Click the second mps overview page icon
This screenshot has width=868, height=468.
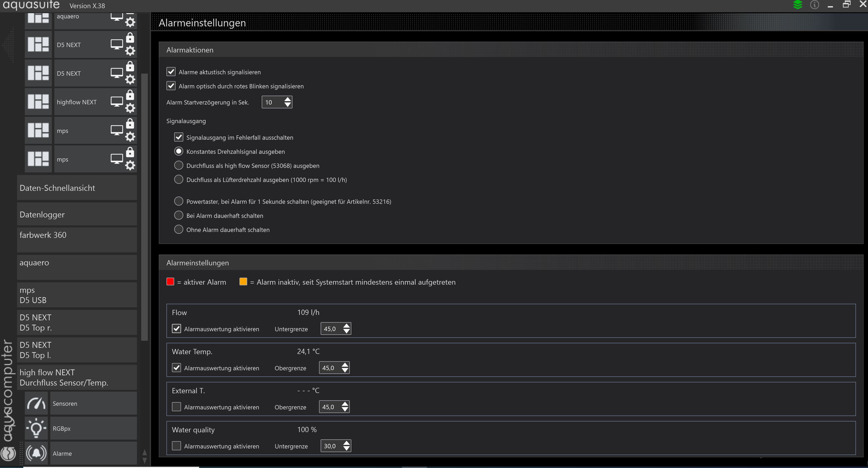pos(38,159)
